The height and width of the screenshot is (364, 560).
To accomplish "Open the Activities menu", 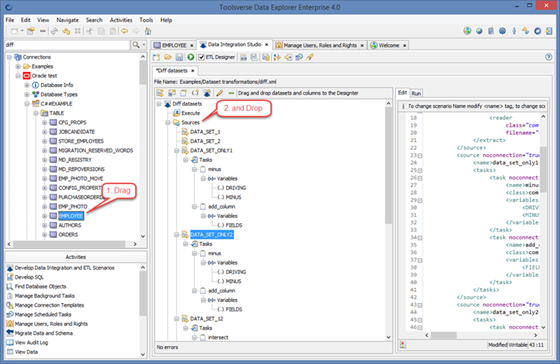I will 121,20.
